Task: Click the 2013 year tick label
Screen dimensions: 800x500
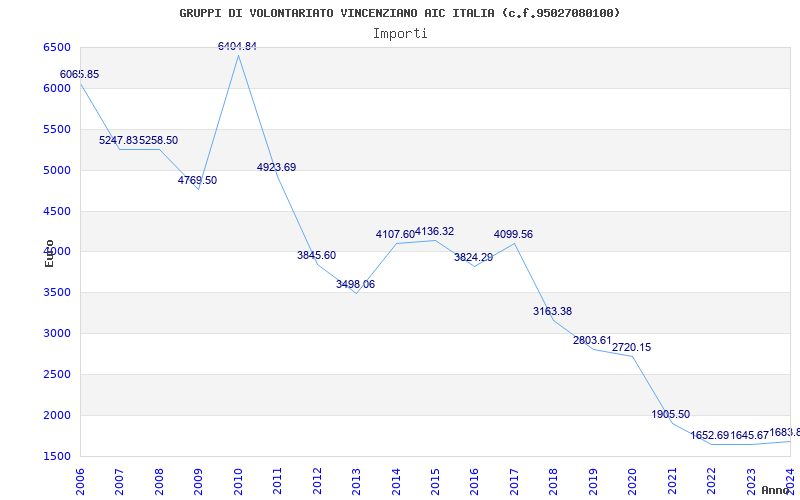Action: pyautogui.click(x=356, y=482)
